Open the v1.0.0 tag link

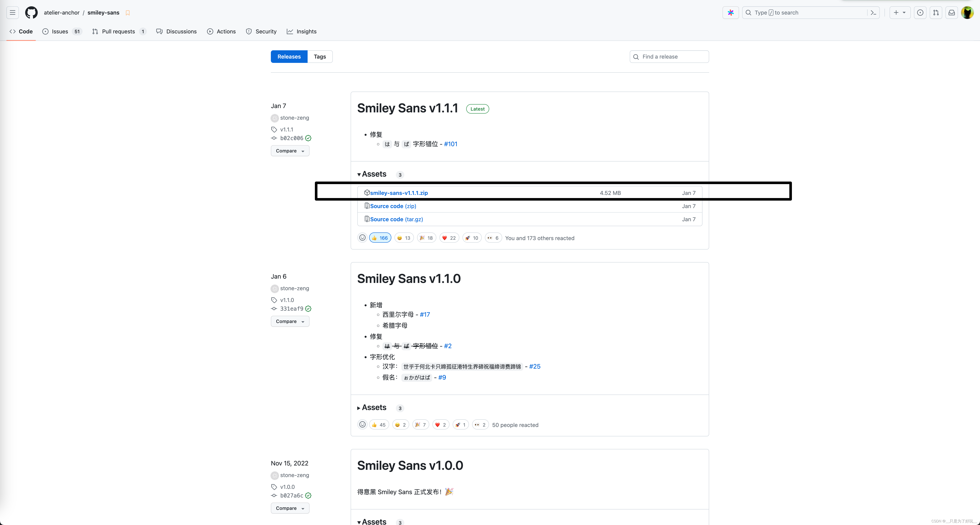(x=287, y=486)
